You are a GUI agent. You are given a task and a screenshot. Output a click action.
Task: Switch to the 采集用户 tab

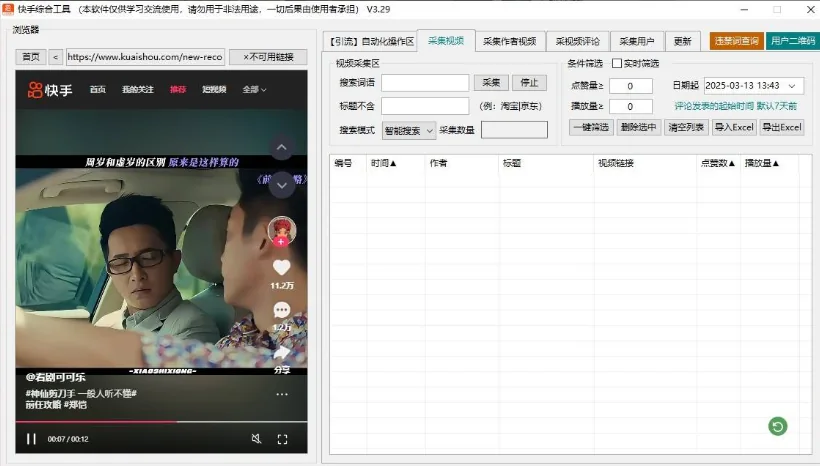[x=636, y=41]
